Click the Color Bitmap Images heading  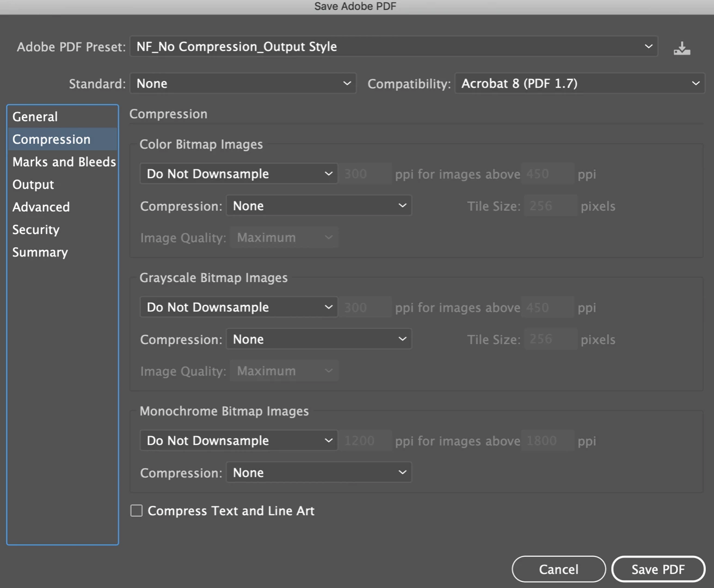point(201,144)
